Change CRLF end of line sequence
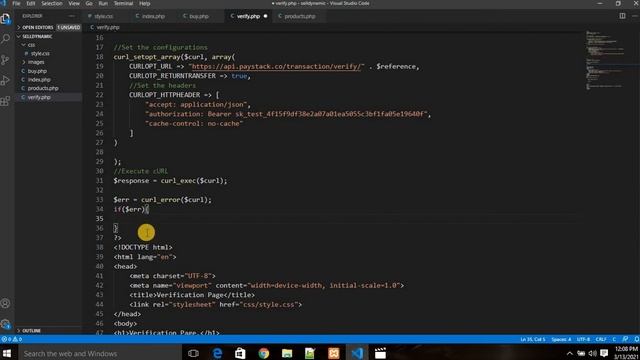Viewport: 640px width, 360px height. [x=601, y=339]
